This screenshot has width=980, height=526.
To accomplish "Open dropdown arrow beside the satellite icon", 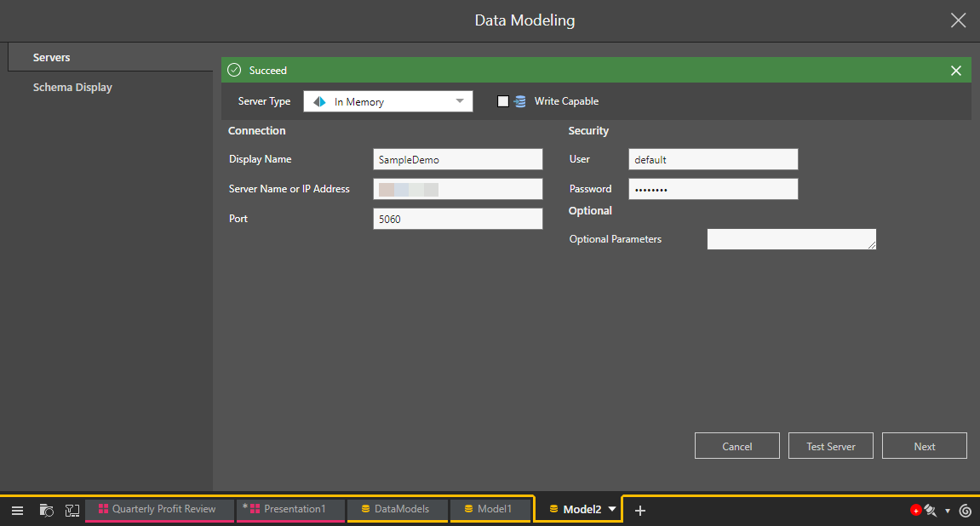I will point(948,512).
